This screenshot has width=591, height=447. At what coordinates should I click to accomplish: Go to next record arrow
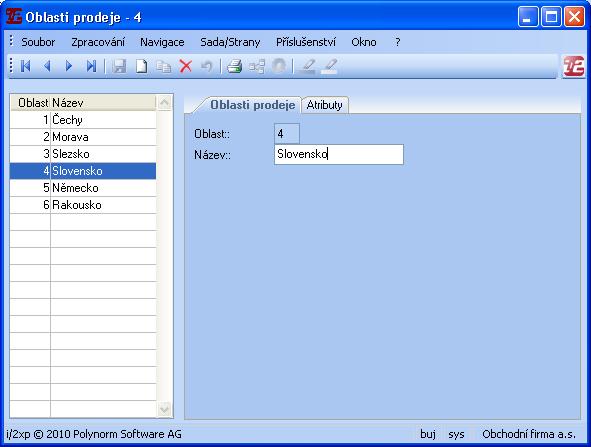coord(69,66)
